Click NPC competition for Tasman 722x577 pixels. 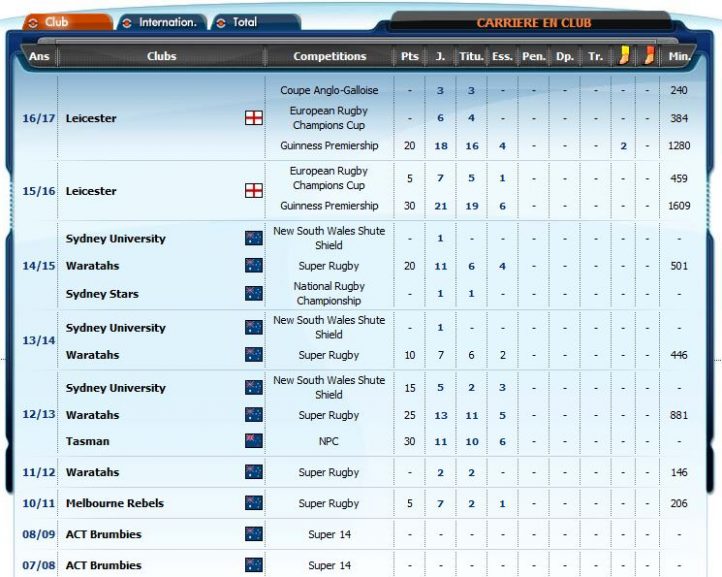[329, 441]
